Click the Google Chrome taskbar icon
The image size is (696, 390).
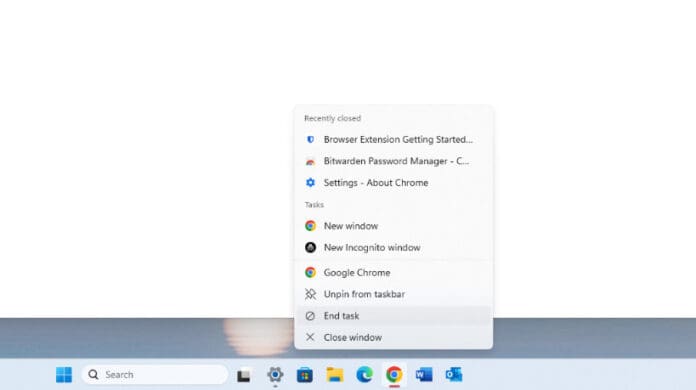tap(394, 374)
